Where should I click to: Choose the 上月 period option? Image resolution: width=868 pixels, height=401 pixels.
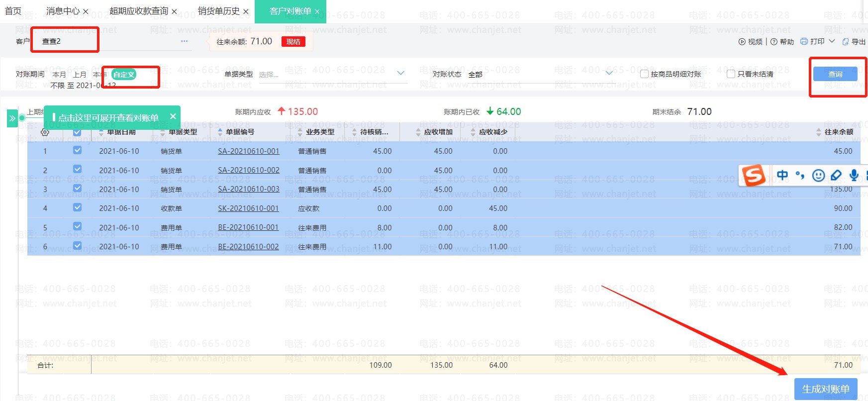pyautogui.click(x=80, y=75)
